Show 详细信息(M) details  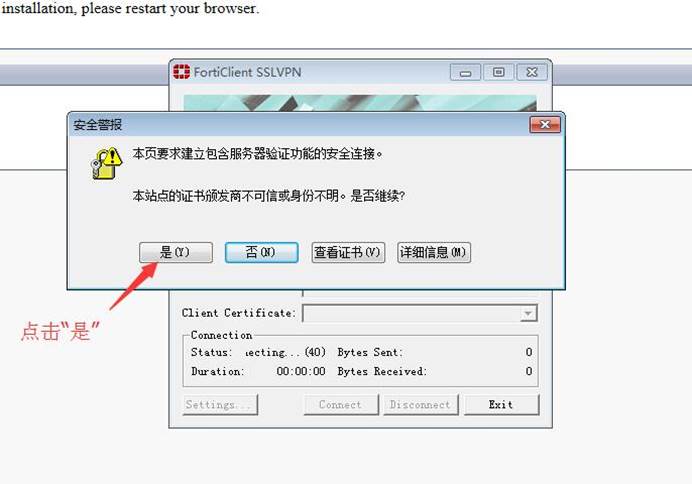click(434, 252)
